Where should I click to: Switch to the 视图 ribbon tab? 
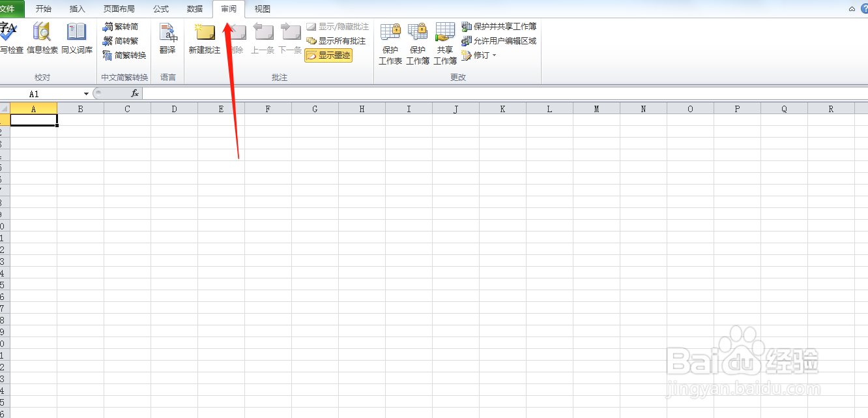click(263, 9)
